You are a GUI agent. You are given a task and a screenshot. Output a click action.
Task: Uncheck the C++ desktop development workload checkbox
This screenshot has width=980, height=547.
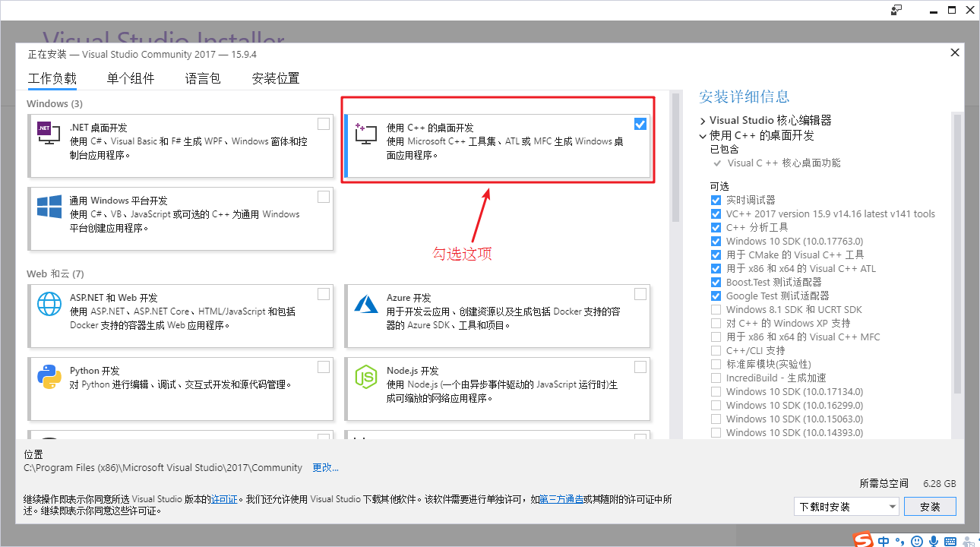tap(640, 124)
